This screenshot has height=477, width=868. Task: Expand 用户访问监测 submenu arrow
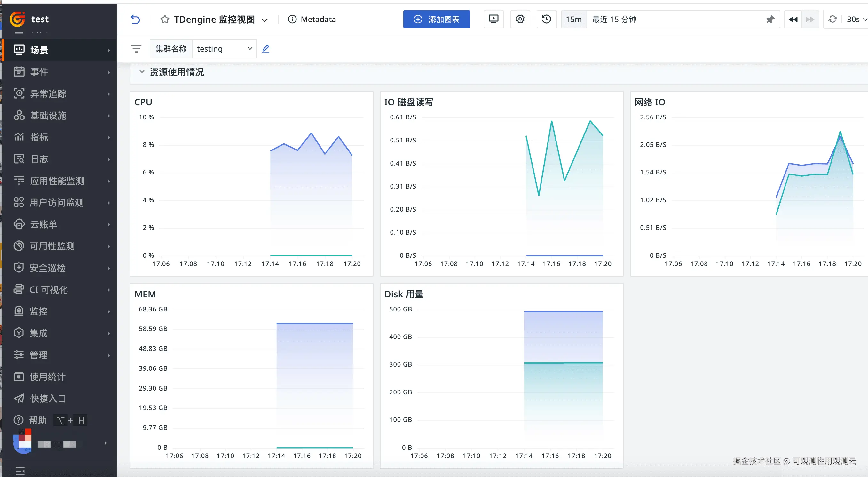coord(108,203)
